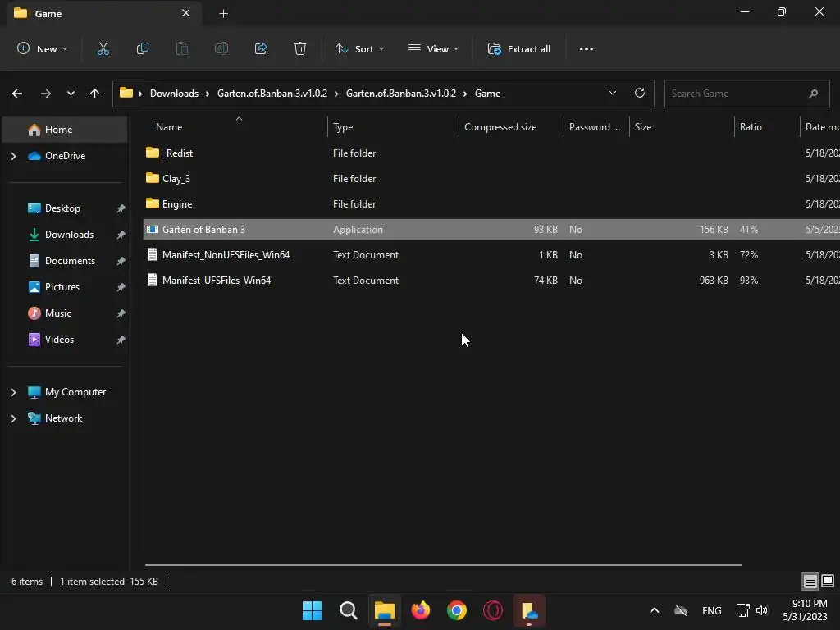Sort by the Name column header
Screen dimensions: 840x630
tap(169, 127)
